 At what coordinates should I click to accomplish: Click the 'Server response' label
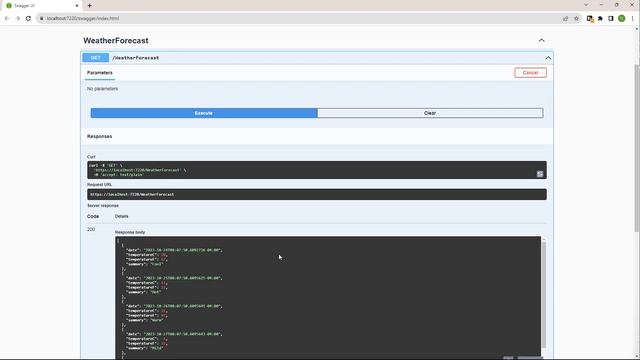point(103,206)
